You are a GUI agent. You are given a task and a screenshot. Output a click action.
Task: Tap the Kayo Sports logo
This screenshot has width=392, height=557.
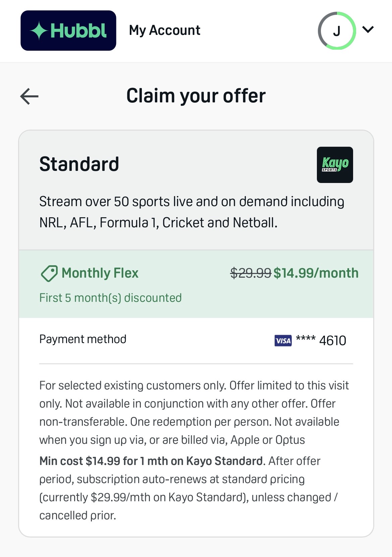tap(335, 165)
